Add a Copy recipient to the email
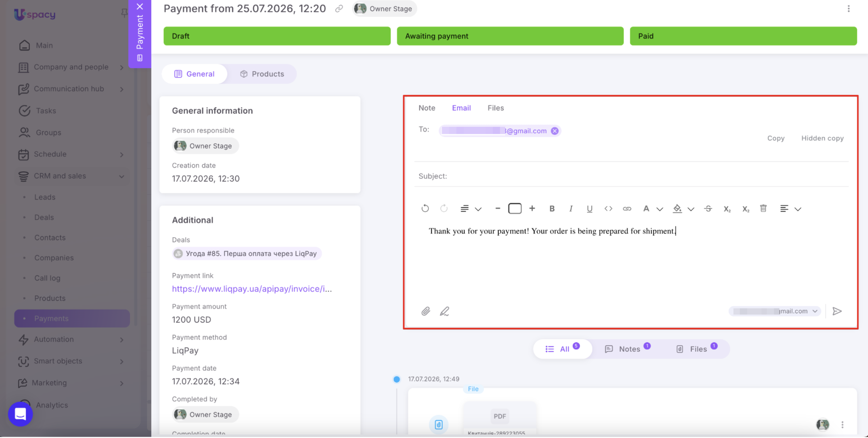 tap(776, 138)
